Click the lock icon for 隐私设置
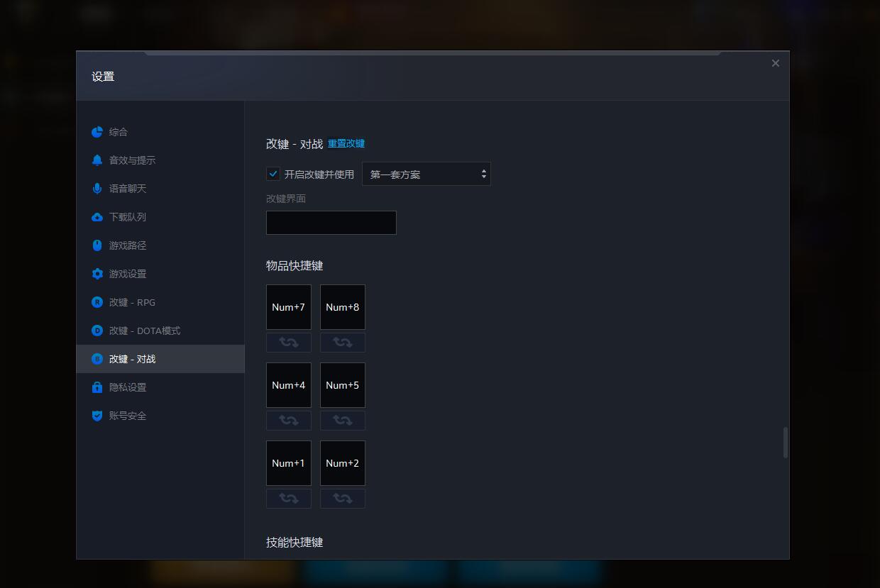880x588 pixels. point(97,387)
